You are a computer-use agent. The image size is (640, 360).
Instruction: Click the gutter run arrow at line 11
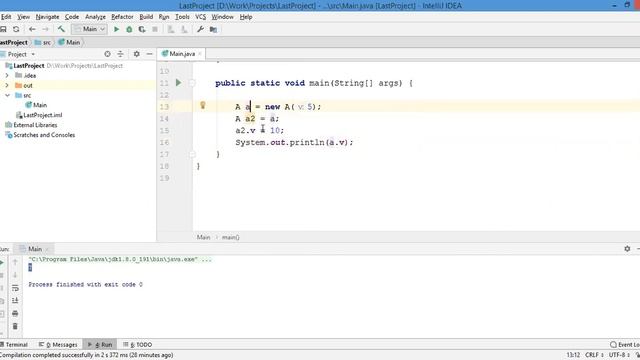(x=178, y=83)
